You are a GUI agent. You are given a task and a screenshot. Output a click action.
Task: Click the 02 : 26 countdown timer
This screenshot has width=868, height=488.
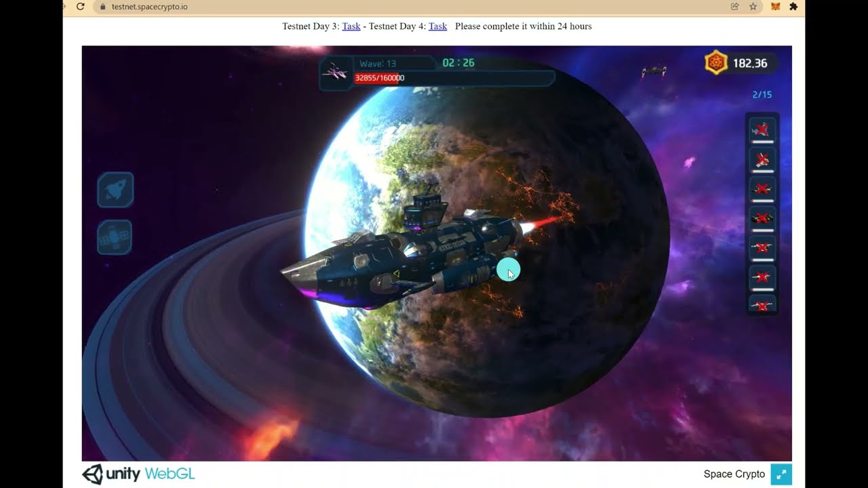[458, 63]
